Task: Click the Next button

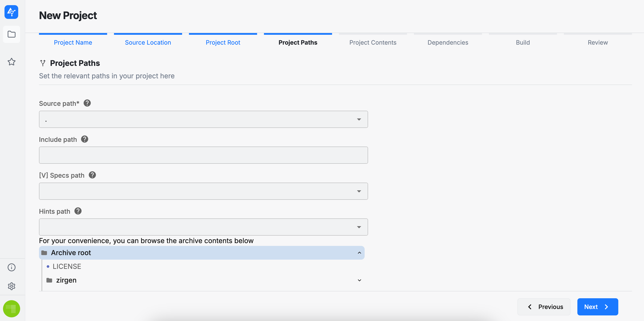Action: pyautogui.click(x=597, y=307)
